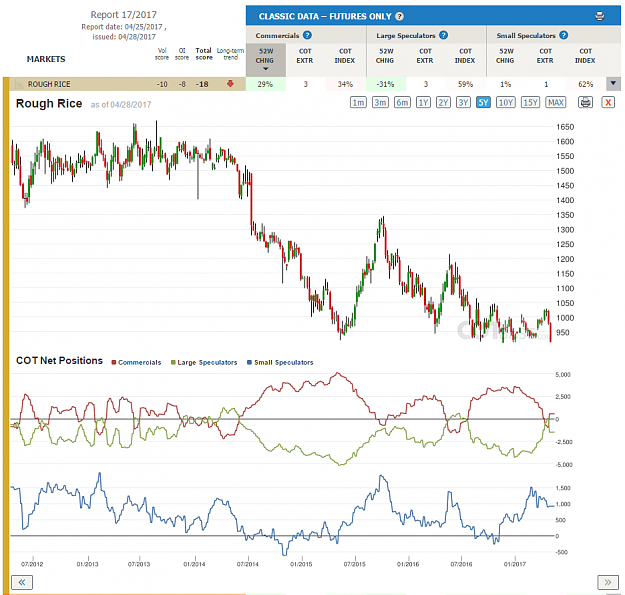Sort by Commercials 52W CHNG column
The width and height of the screenshot is (625, 595).
coord(265,59)
